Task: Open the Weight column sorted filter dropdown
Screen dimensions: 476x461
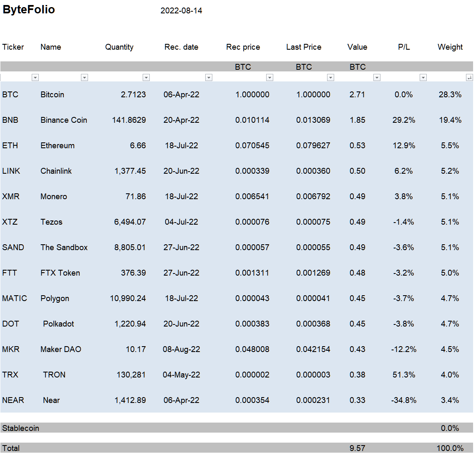Action: tap(469, 78)
